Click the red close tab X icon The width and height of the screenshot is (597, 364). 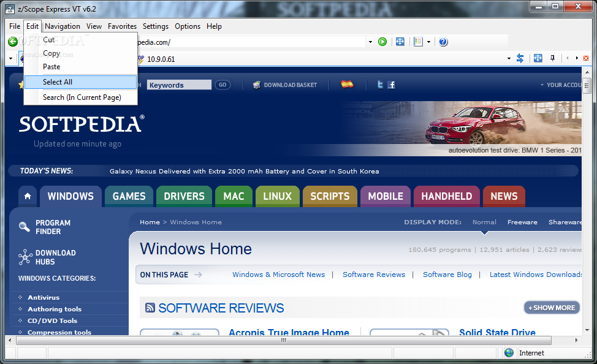[586, 58]
